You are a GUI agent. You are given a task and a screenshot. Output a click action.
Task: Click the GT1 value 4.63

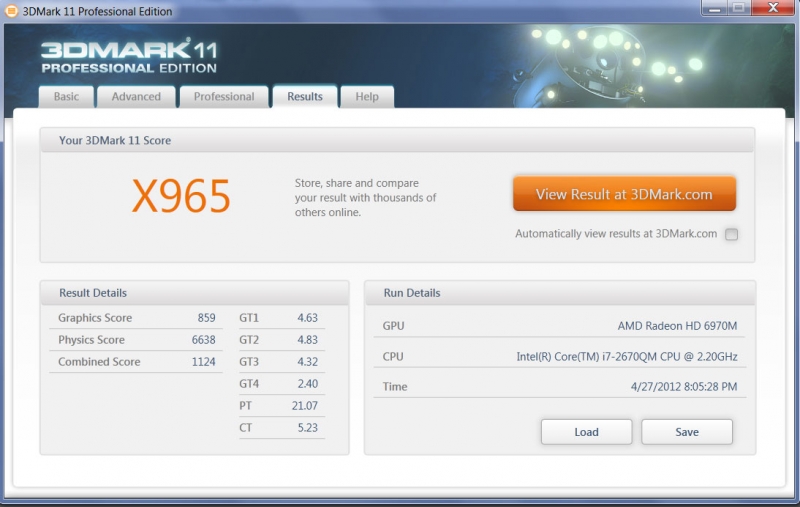pos(308,318)
